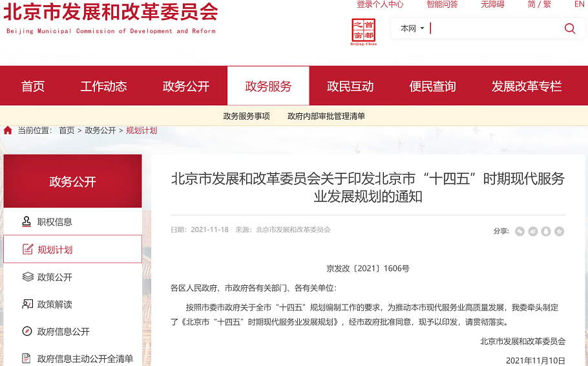Select 规划计划 in the sidebar

point(73,249)
